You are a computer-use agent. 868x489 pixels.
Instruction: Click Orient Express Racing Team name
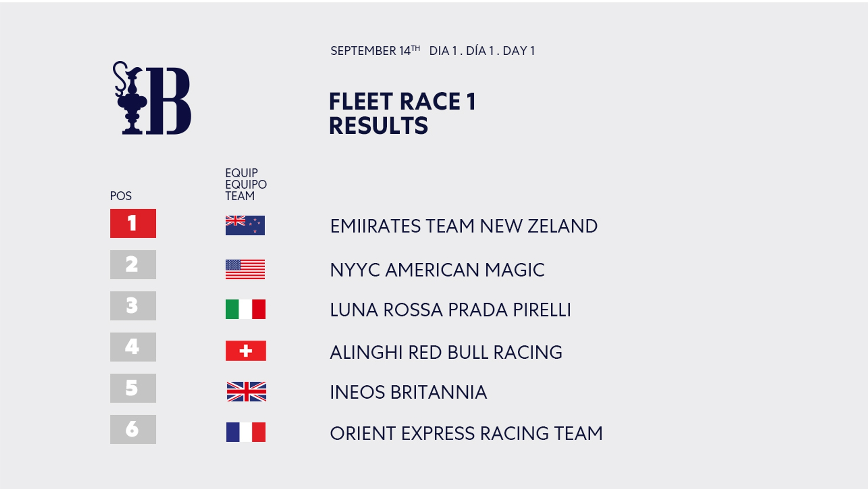click(x=467, y=433)
